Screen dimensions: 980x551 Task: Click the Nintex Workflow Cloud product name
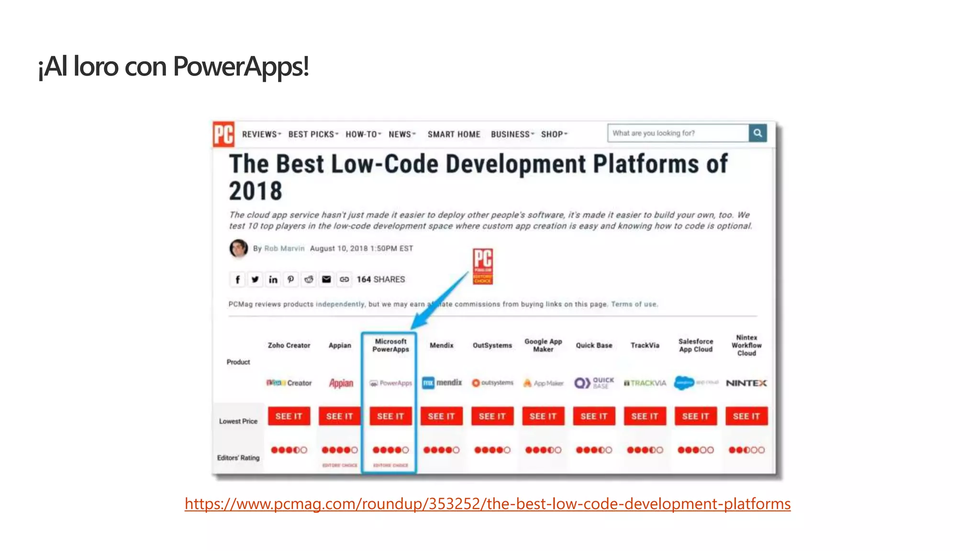(x=746, y=345)
